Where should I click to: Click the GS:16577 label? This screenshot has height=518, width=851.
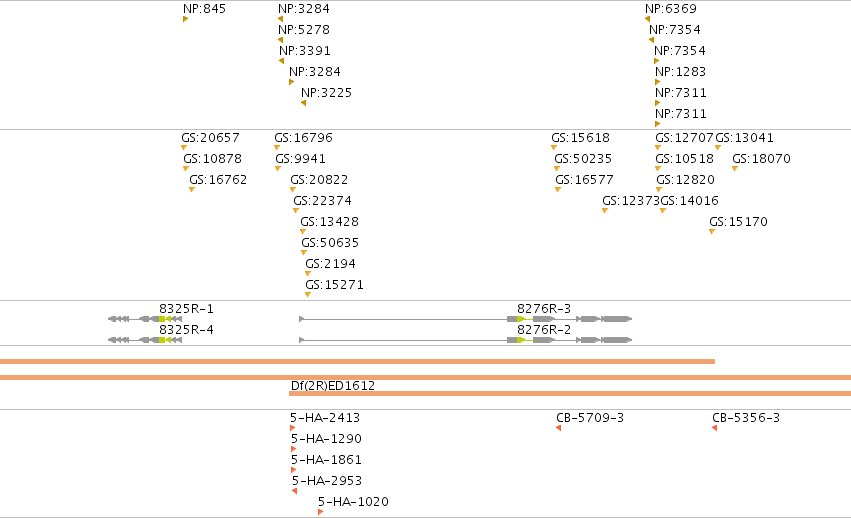585,180
